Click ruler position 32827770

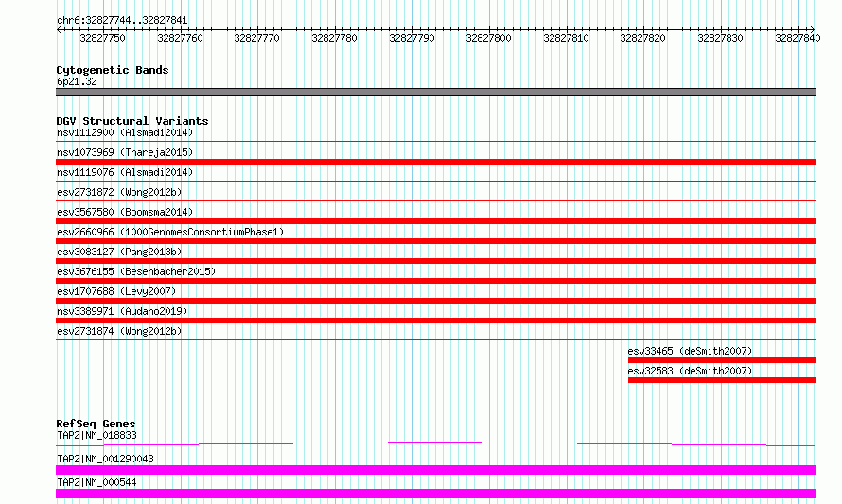[x=257, y=38]
